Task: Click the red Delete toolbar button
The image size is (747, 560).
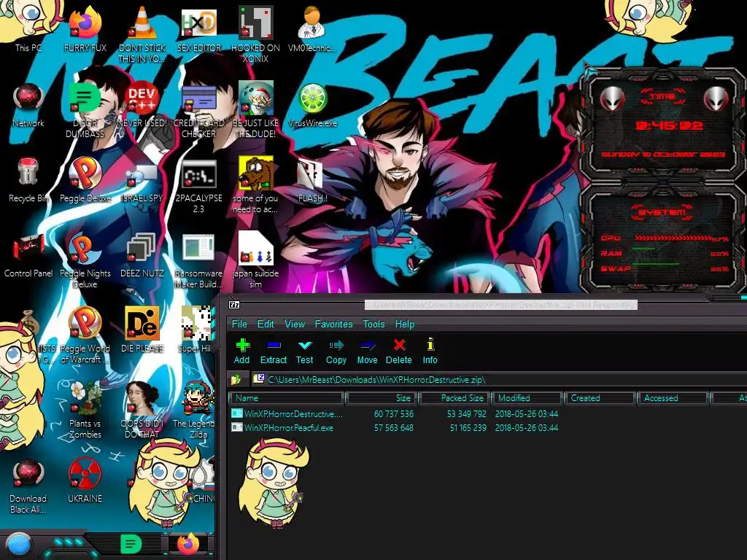Action: 399,351
